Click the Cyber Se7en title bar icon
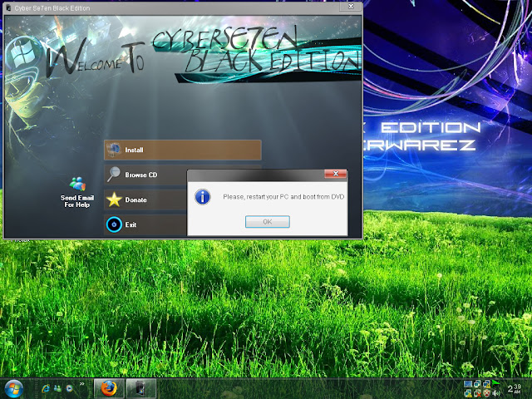Screen dimensions: 532x399 [x=8, y=7]
